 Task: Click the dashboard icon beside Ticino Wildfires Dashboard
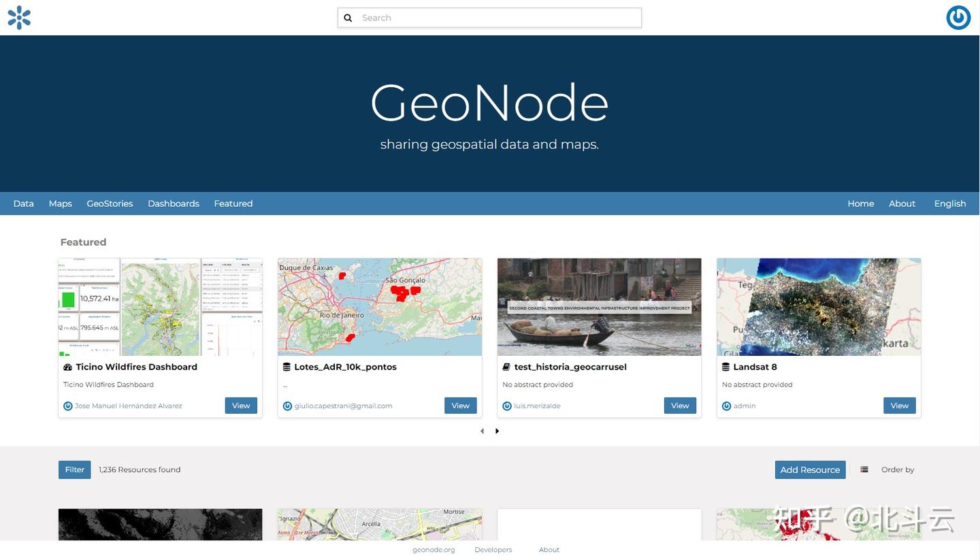coord(67,367)
